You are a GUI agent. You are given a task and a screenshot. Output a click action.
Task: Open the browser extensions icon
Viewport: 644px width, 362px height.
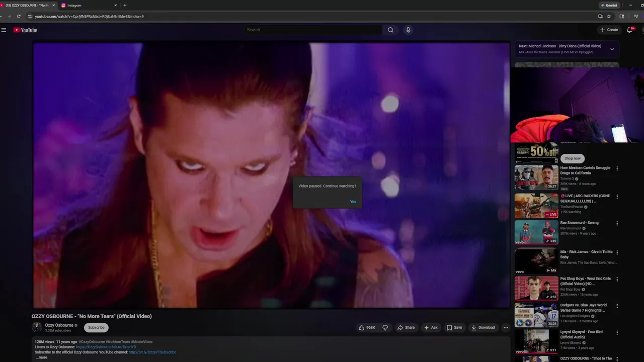pos(622,16)
